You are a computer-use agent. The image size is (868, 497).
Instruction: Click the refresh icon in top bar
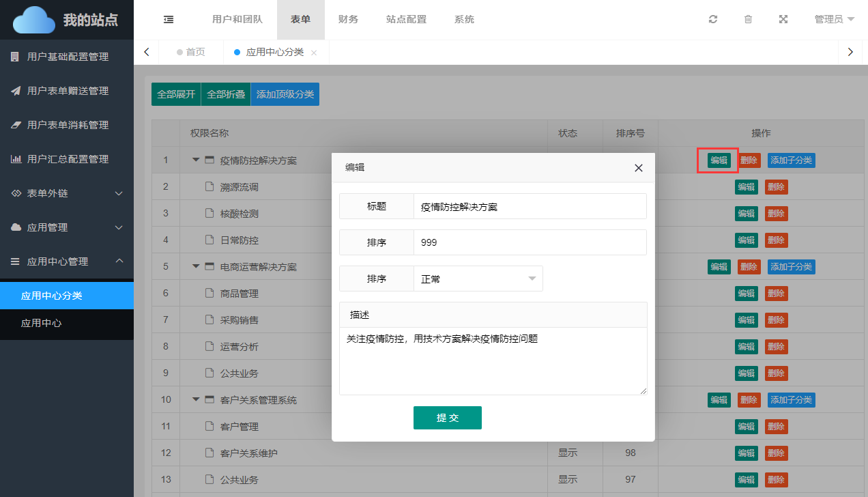713,19
